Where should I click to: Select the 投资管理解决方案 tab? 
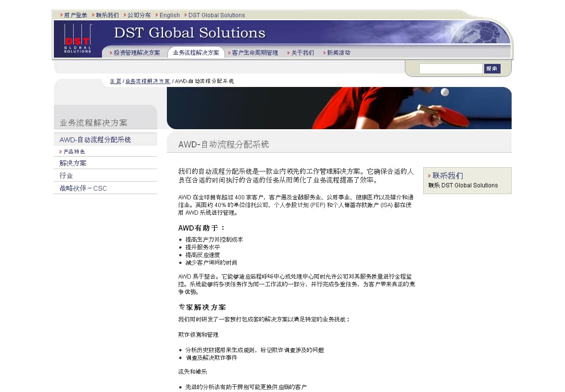[137, 53]
